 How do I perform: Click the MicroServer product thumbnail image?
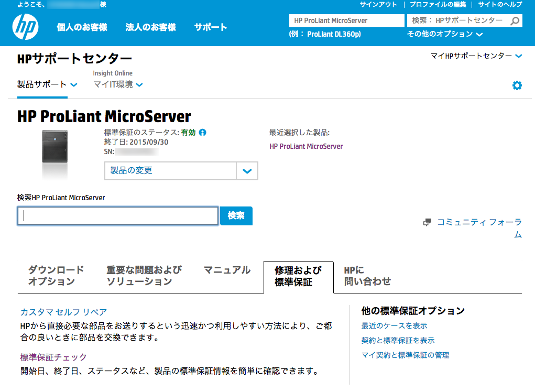tap(56, 153)
